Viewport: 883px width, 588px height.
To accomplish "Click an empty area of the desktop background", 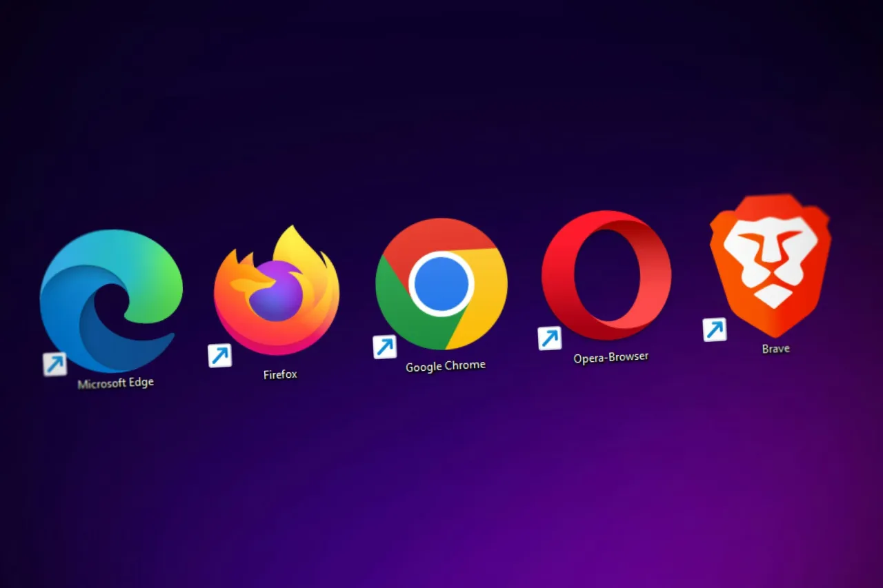I will (x=441, y=496).
